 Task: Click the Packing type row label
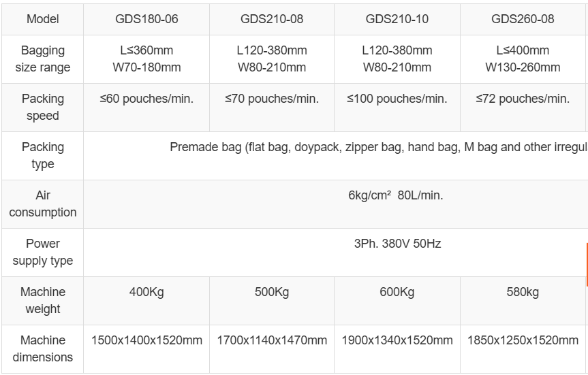[x=42, y=155]
